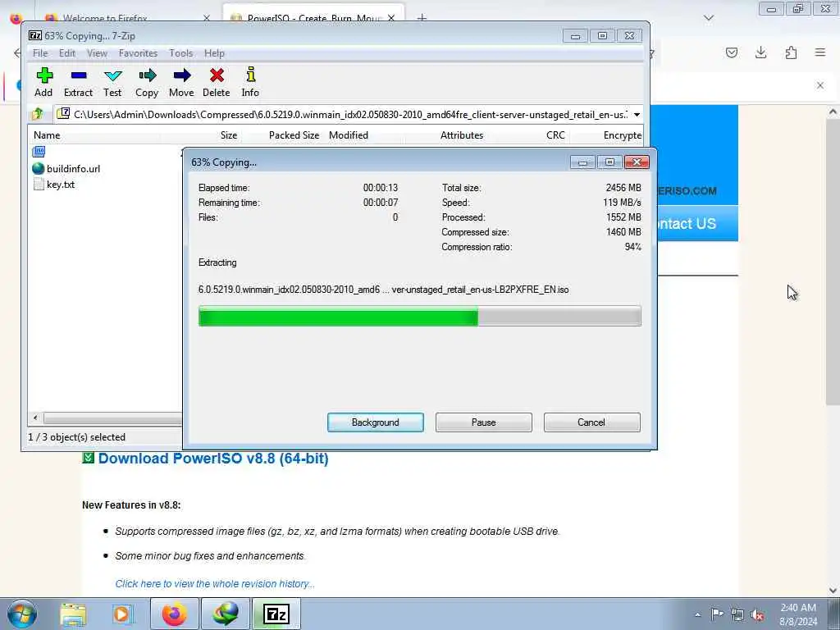Viewport: 840px width, 630px height.
Task: Click the Contact US link on webpage
Action: point(687,223)
